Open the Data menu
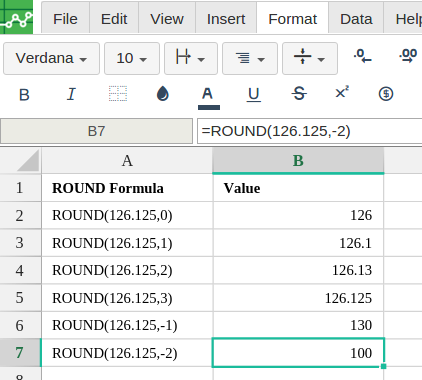 pyautogui.click(x=356, y=19)
